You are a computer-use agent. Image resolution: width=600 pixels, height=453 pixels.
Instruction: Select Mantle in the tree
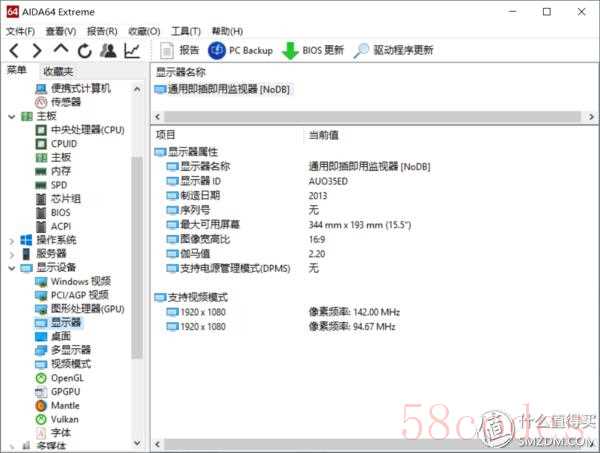[x=57, y=406]
